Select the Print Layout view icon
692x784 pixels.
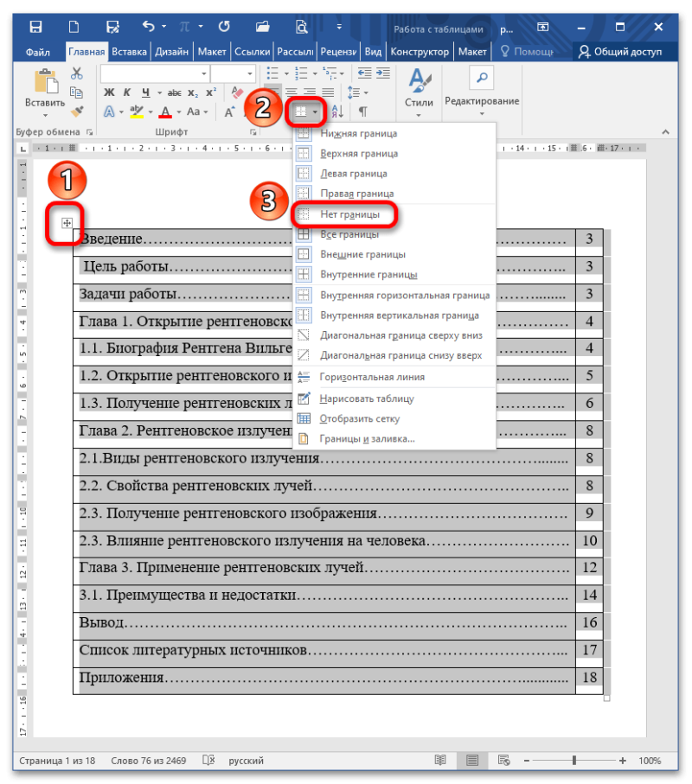[471, 760]
